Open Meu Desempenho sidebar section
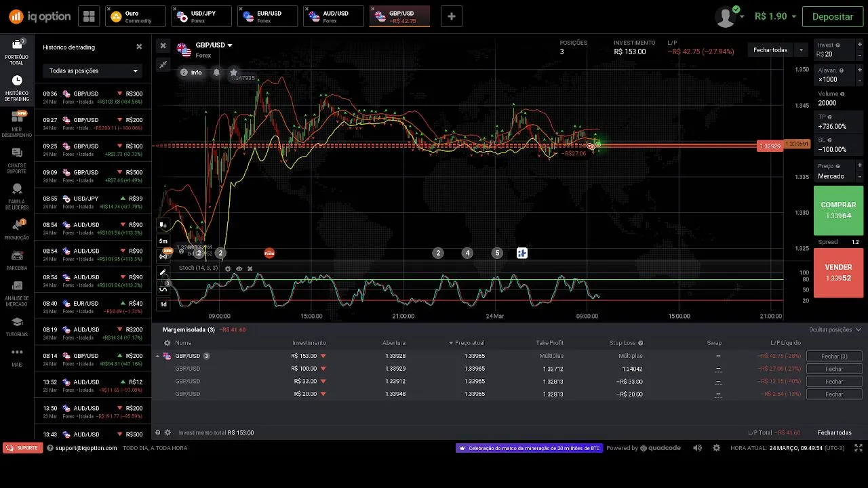The height and width of the screenshot is (488, 868). pyautogui.click(x=17, y=125)
